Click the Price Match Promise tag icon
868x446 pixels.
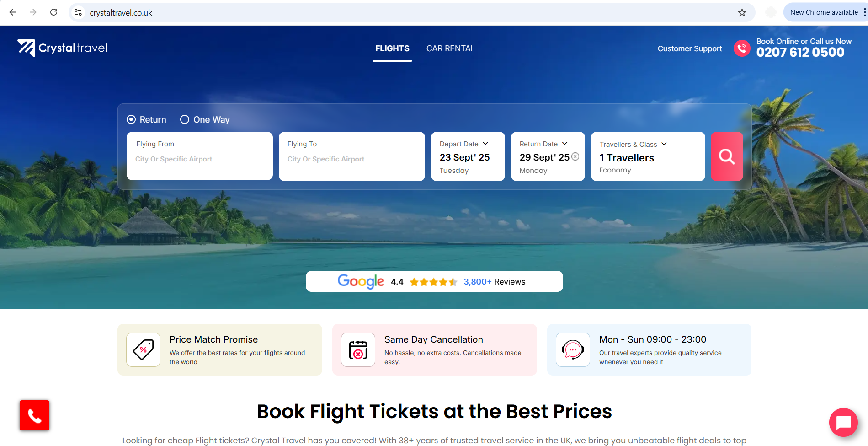[143, 349]
